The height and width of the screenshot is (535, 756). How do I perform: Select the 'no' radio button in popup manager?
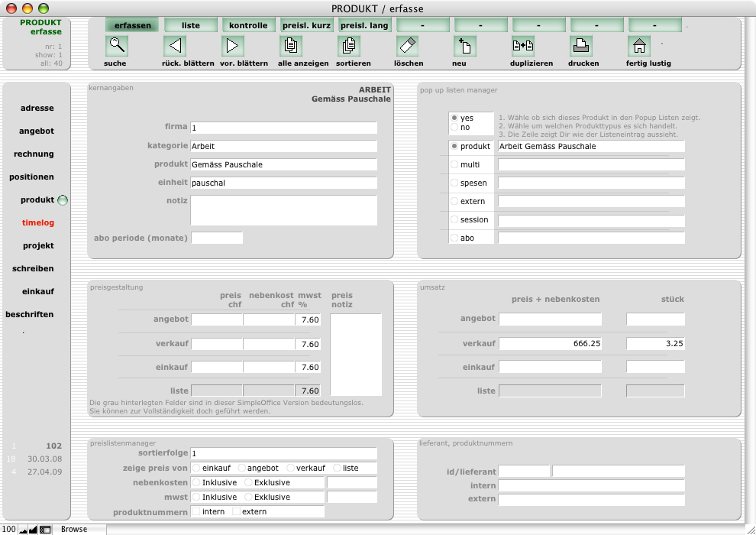point(455,128)
